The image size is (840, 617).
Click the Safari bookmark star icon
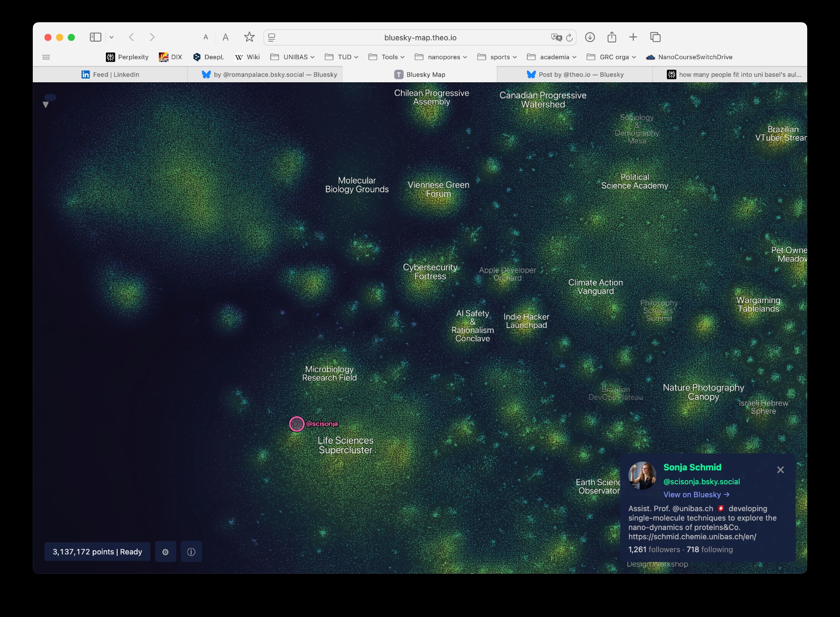(249, 37)
